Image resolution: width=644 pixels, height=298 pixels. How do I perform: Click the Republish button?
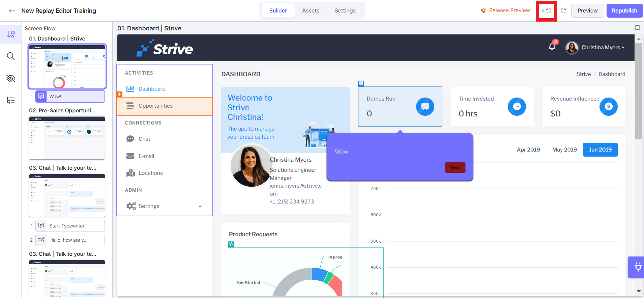pos(624,10)
